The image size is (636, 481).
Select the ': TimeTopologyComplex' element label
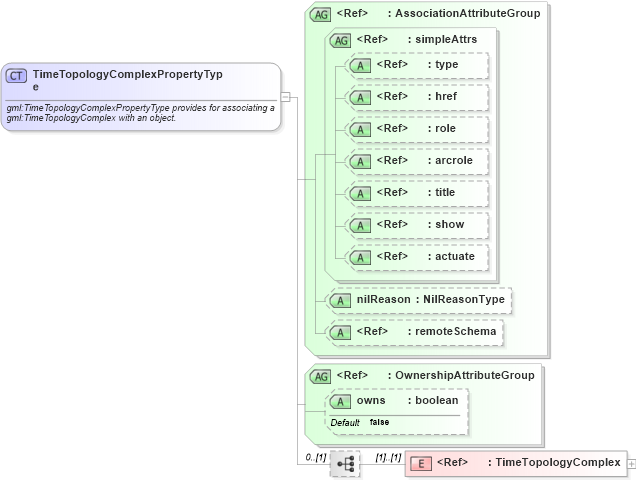pos(554,463)
